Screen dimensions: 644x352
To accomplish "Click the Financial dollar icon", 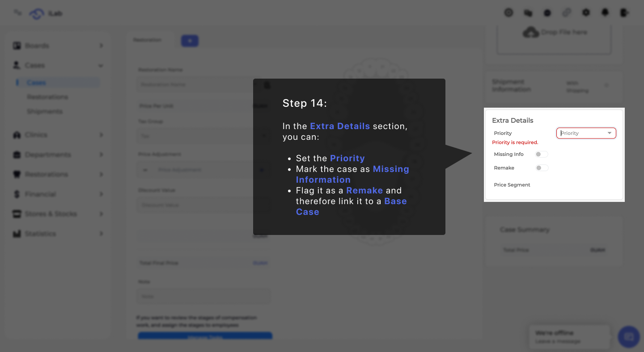I will tap(17, 194).
